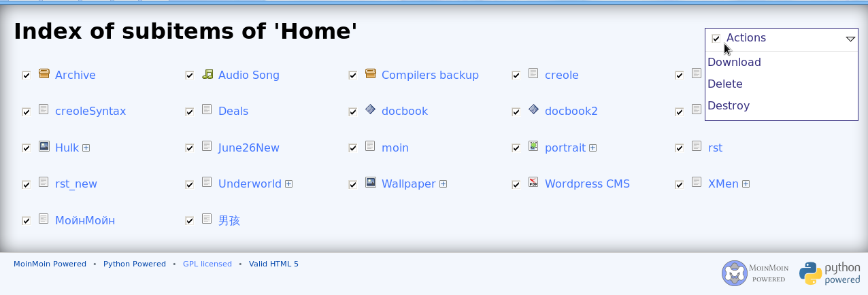Click the Archive package icon
868x295 pixels.
point(44,73)
